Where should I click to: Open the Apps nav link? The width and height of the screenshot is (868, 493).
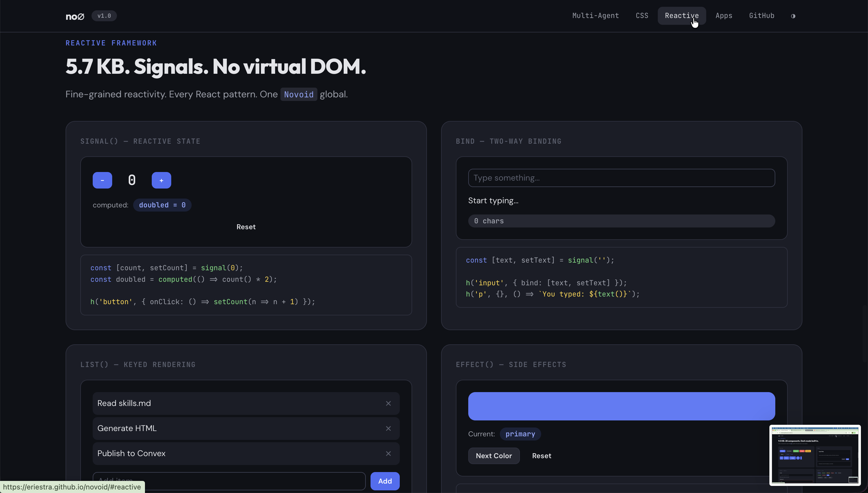coord(724,16)
